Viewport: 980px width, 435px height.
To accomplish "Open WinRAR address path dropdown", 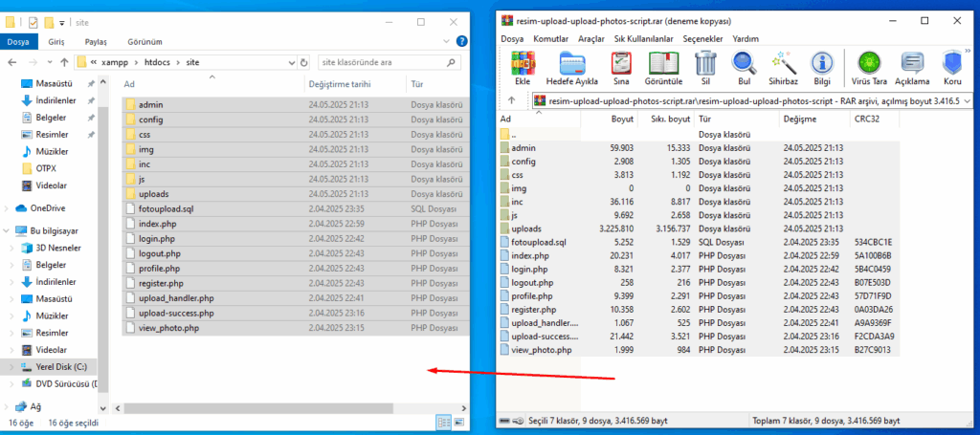I will [x=969, y=99].
